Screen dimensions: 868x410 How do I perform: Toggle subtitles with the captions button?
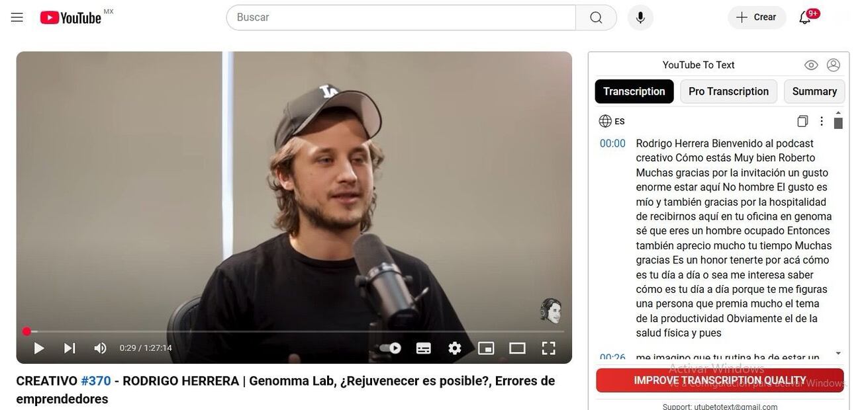pos(424,348)
